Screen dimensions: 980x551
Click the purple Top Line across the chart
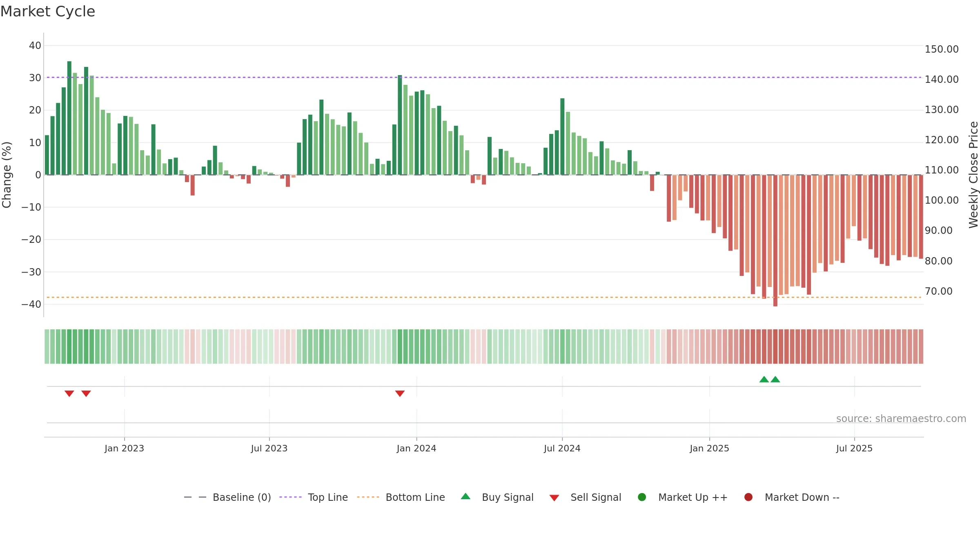484,77
